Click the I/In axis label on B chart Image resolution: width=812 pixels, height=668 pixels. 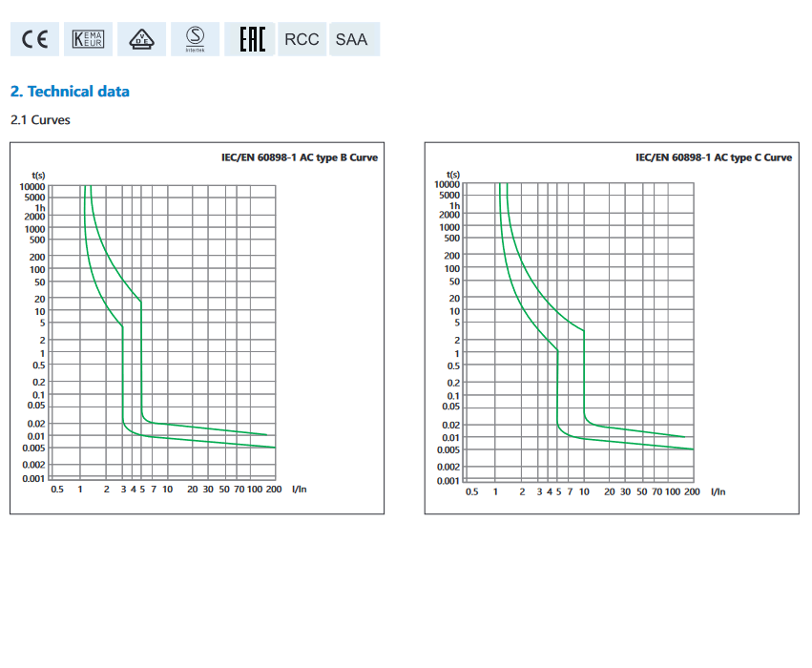(x=299, y=490)
